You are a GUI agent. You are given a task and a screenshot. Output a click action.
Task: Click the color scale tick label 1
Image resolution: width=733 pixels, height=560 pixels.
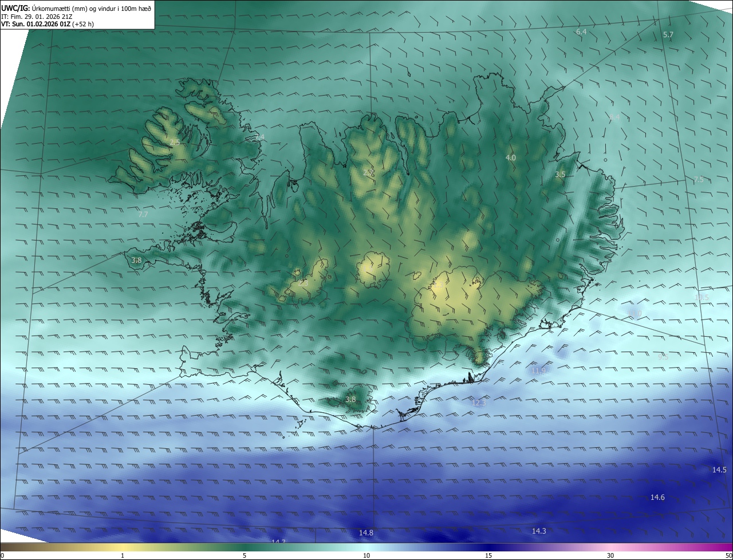(x=123, y=556)
